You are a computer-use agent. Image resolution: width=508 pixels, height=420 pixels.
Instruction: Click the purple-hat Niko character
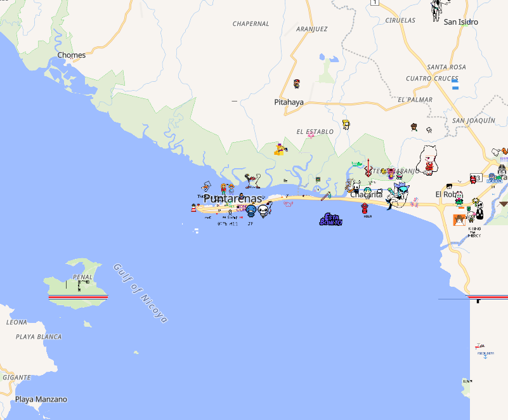click(391, 173)
